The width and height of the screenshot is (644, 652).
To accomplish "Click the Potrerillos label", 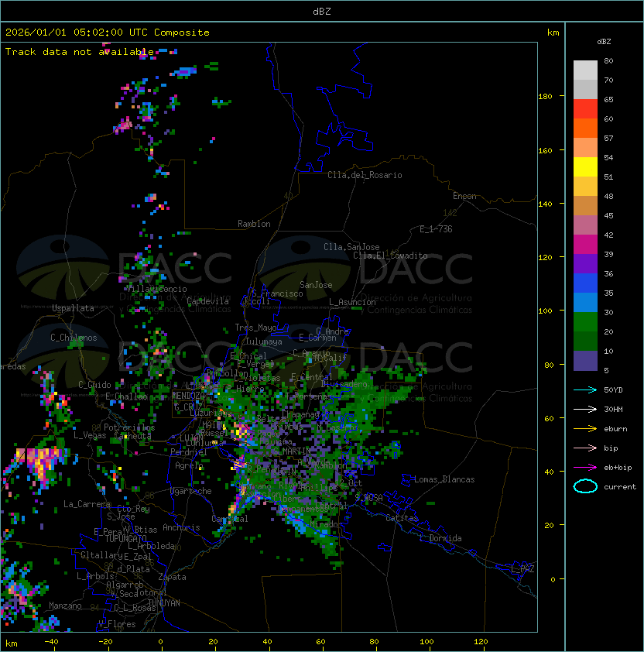I will (129, 427).
